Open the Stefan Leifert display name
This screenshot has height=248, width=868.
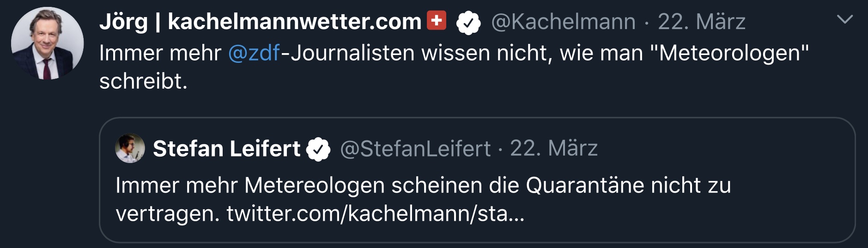point(226,149)
